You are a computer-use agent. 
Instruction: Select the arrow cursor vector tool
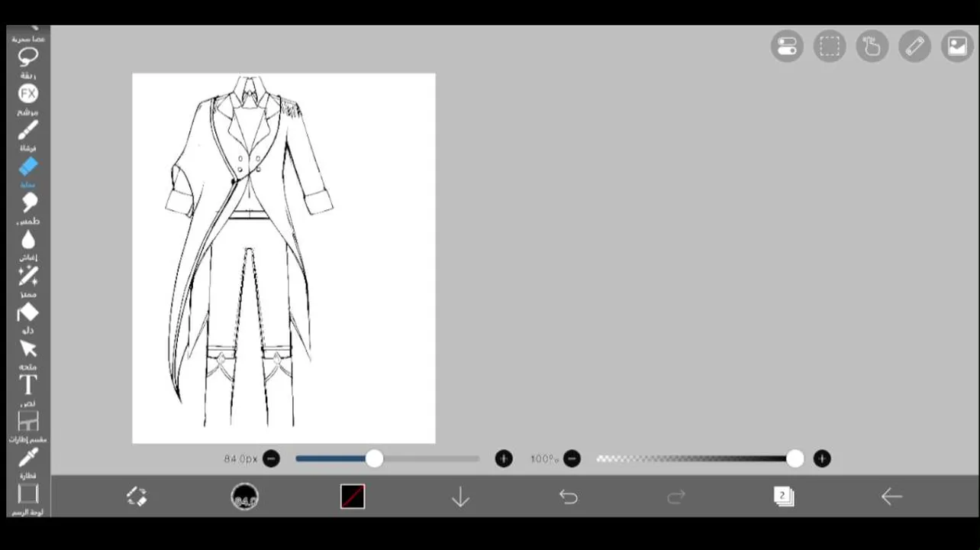(28, 349)
